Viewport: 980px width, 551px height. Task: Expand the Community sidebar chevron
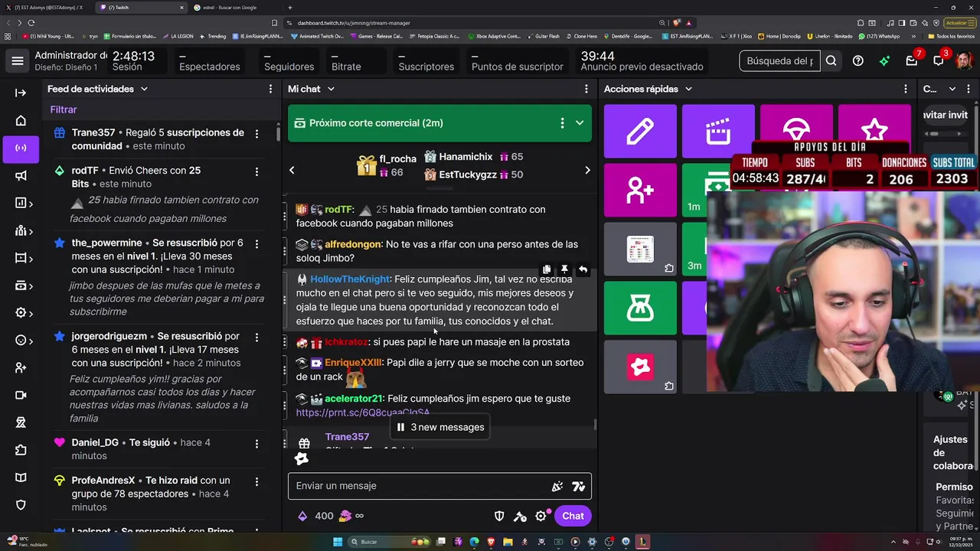click(x=30, y=231)
